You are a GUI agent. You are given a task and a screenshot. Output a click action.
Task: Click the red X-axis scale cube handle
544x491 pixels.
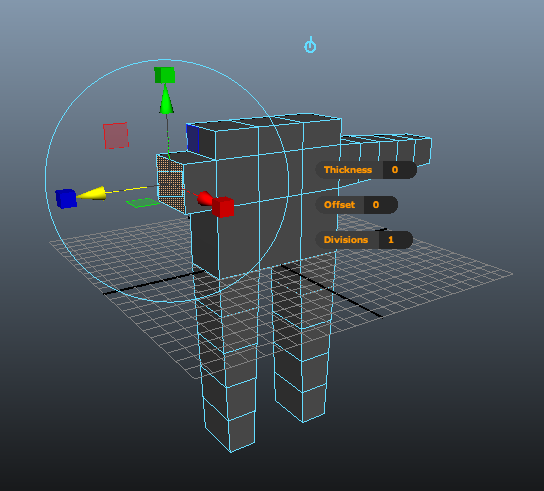click(223, 207)
